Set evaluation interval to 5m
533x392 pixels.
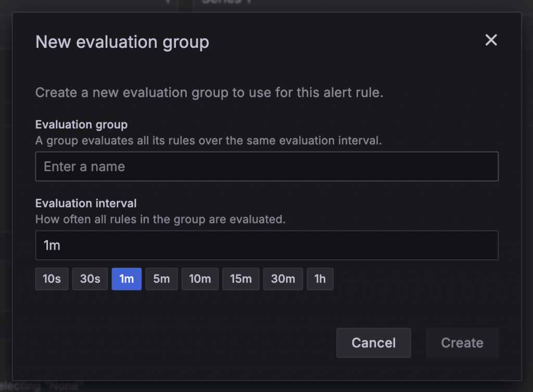click(x=161, y=279)
